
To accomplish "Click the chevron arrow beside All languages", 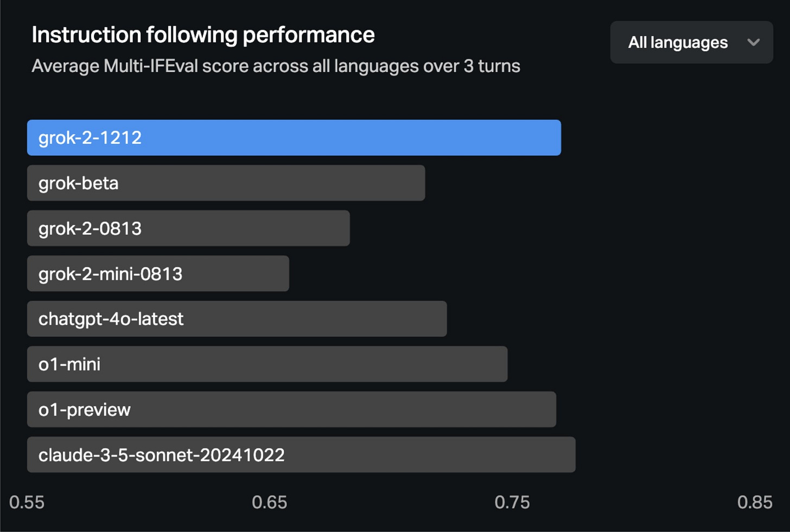I will (x=753, y=42).
